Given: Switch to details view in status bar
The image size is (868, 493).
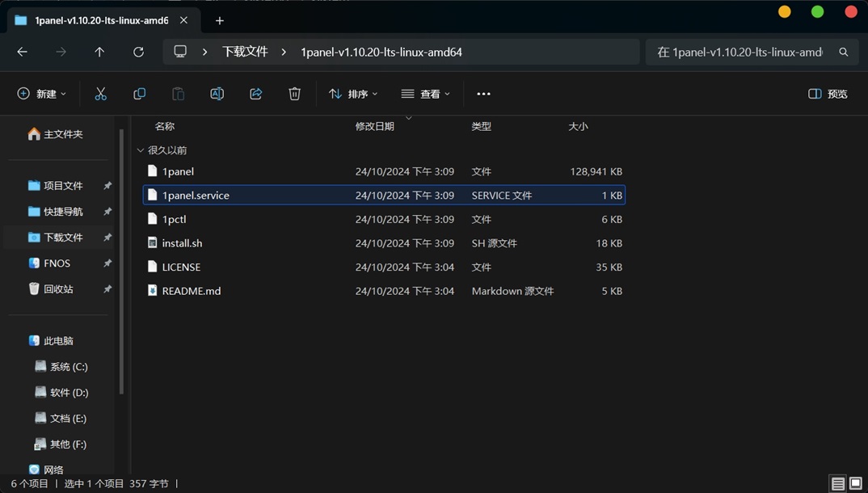Looking at the screenshot, I should 838,484.
